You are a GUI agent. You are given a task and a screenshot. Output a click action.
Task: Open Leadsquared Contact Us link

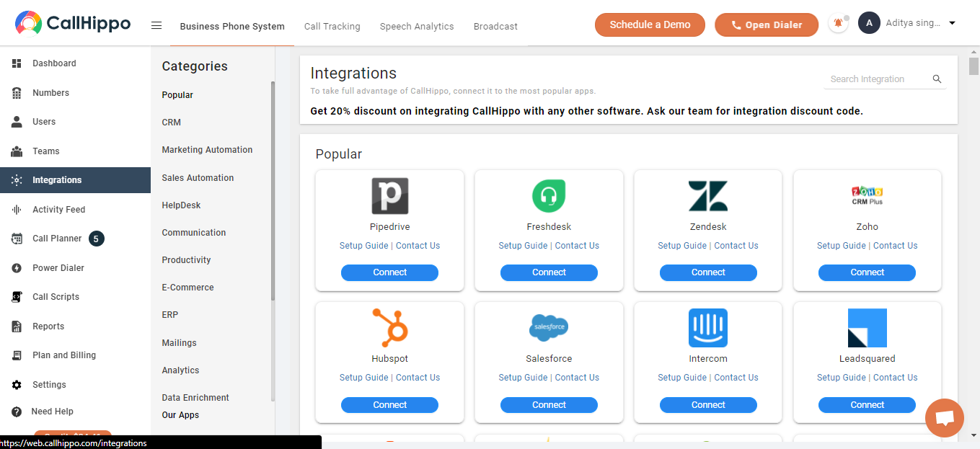(x=896, y=378)
